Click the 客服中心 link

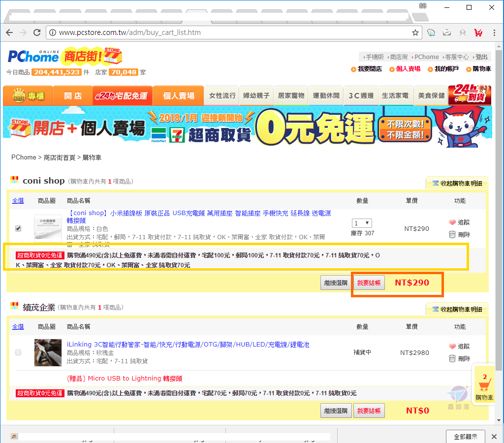pyautogui.click(x=457, y=57)
